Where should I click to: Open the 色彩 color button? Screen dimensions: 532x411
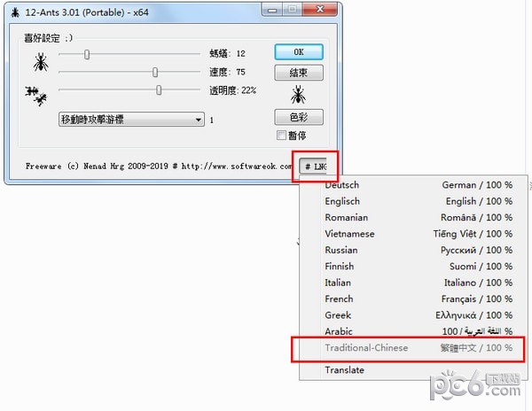pos(299,117)
